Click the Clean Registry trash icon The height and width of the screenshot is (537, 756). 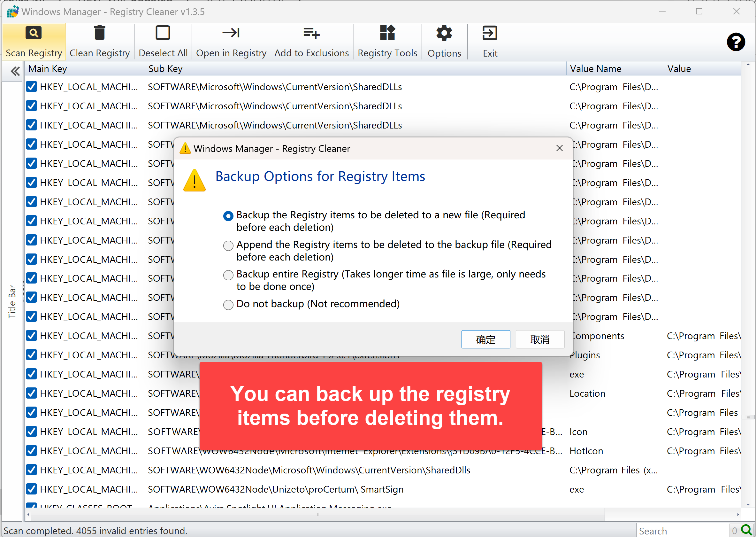pos(99,33)
